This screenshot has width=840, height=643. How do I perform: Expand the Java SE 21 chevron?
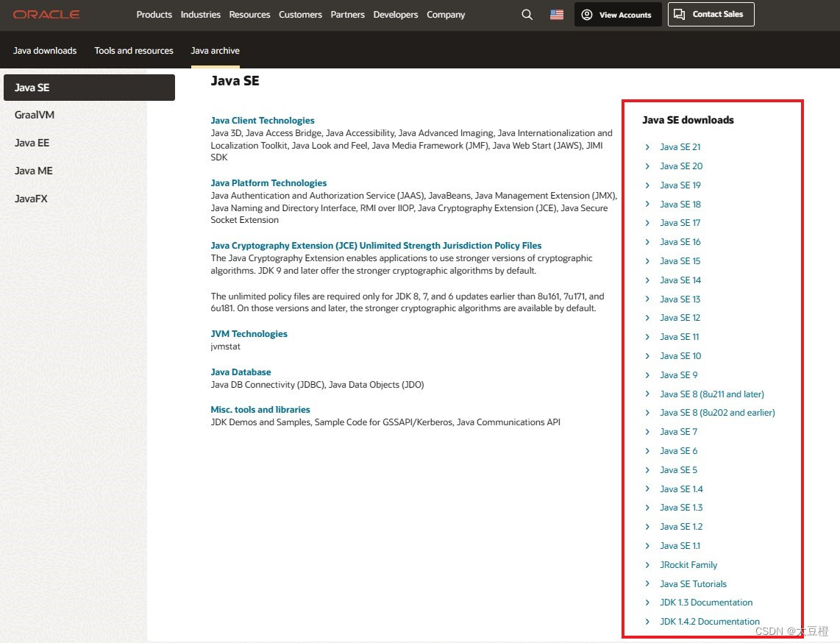pos(648,147)
